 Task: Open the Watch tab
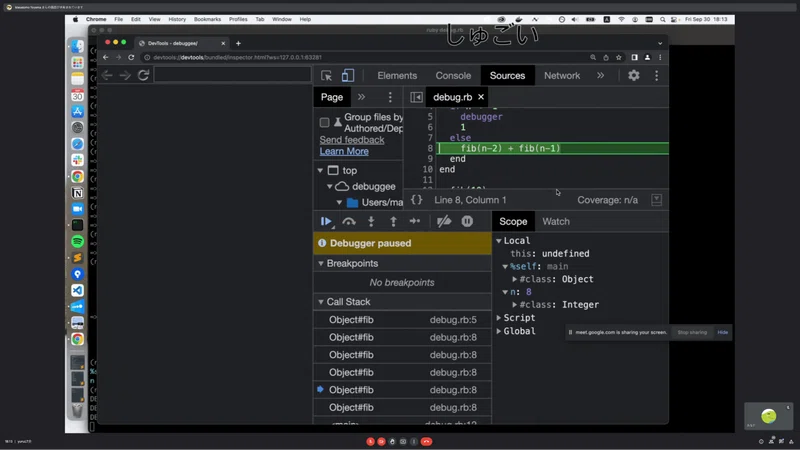(556, 221)
